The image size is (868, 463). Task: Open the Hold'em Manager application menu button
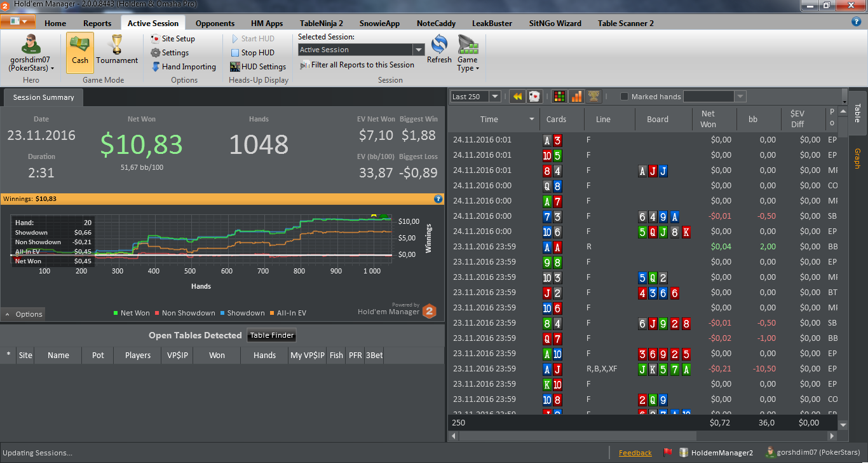click(x=18, y=22)
